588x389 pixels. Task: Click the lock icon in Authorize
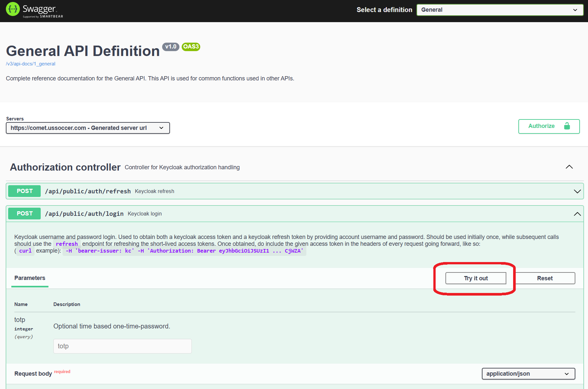pyautogui.click(x=567, y=126)
